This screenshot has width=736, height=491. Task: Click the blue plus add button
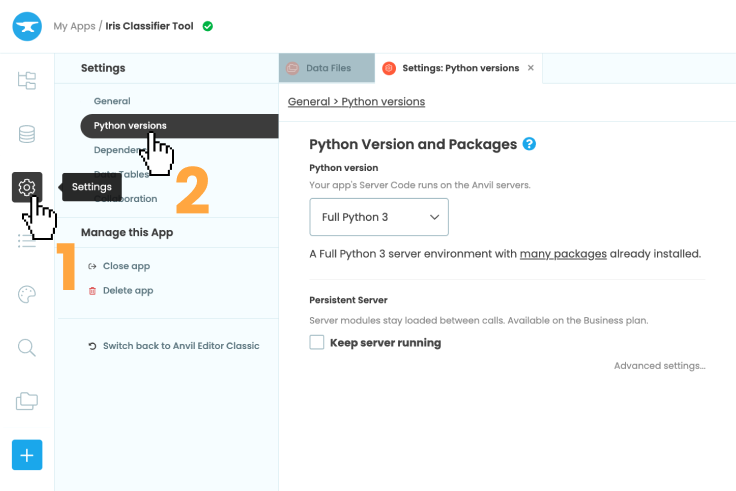tap(27, 455)
